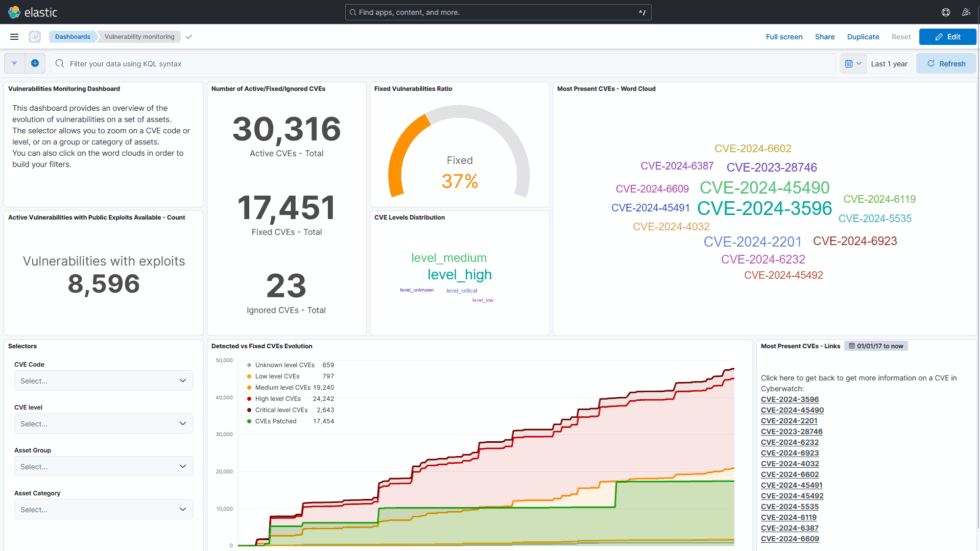Click Critical level CVEs legend color dot

click(249, 410)
